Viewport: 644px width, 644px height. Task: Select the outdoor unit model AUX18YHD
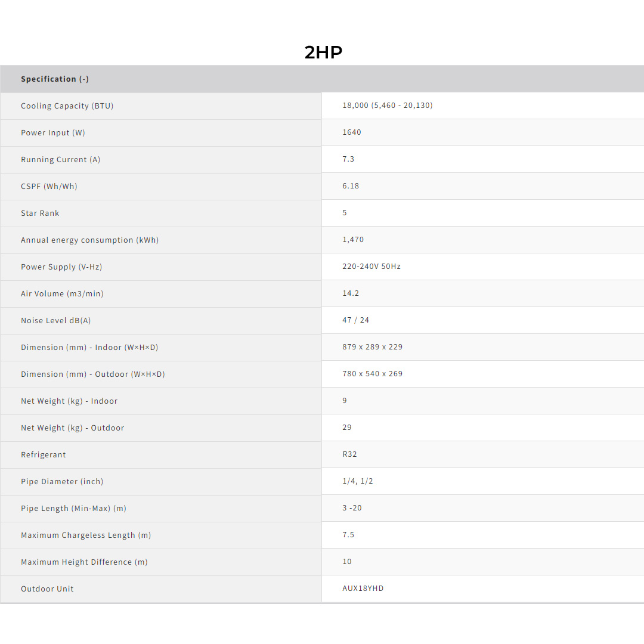(x=363, y=589)
